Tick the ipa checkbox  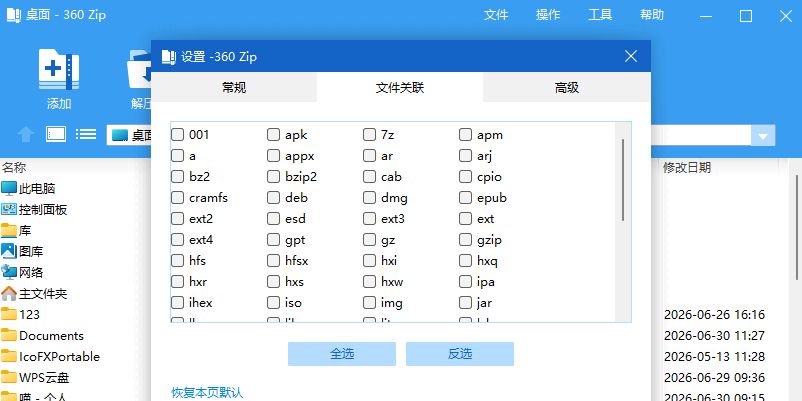tap(465, 282)
